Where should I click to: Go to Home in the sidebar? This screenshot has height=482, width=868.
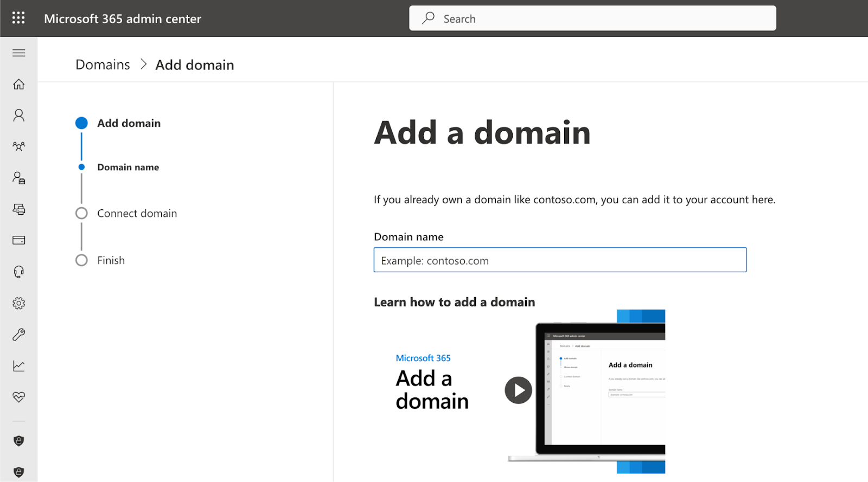[x=19, y=84]
